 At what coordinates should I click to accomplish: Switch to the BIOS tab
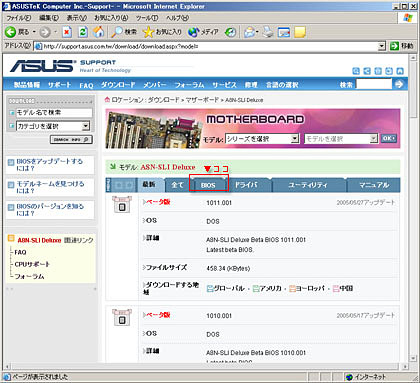pyautogui.click(x=208, y=185)
